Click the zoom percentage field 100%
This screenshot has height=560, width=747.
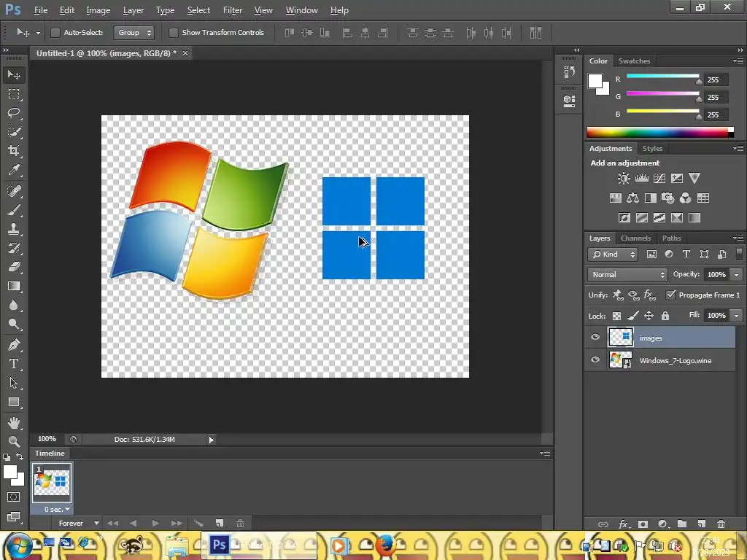pos(47,439)
